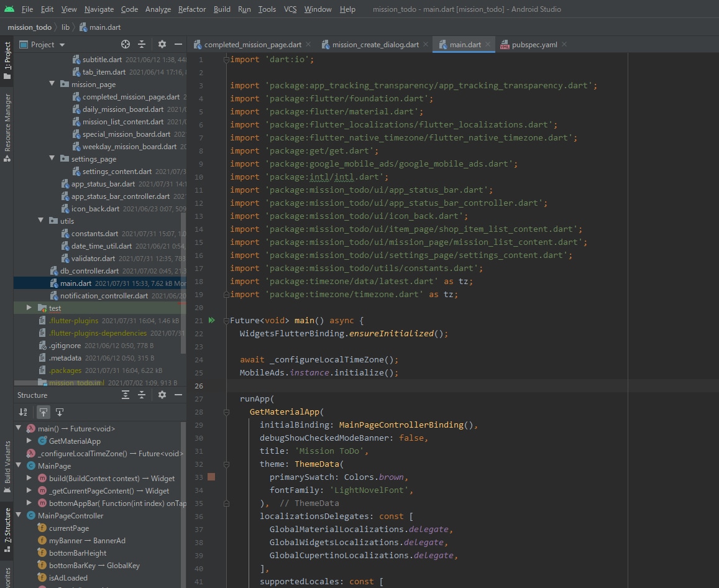
Task: Close the mission_create_dialog.dart tab
Action: click(x=426, y=44)
